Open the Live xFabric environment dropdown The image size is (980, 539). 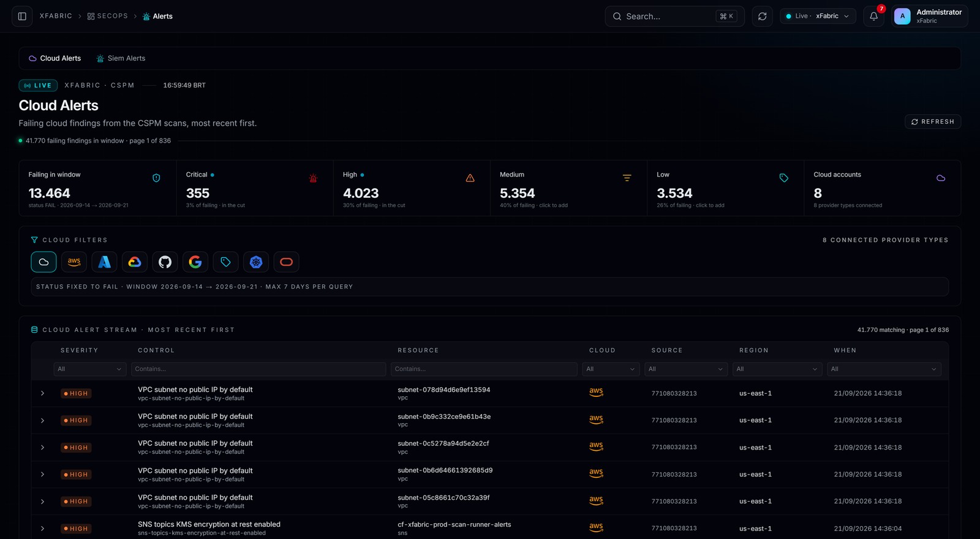(818, 17)
